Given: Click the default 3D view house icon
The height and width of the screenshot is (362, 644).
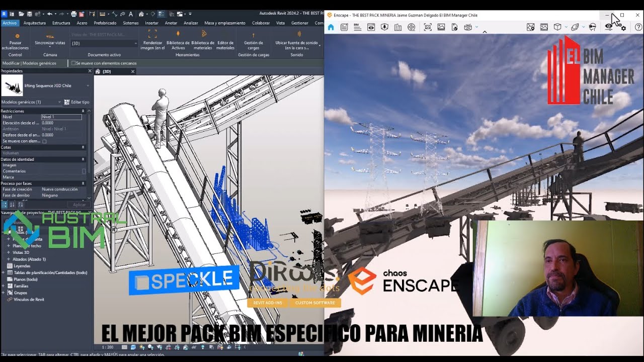Looking at the screenshot, I should coord(141,14).
